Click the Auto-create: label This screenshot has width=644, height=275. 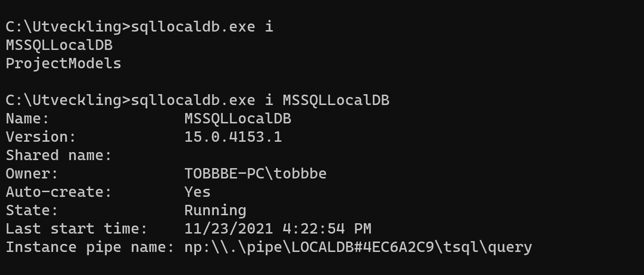59,192
